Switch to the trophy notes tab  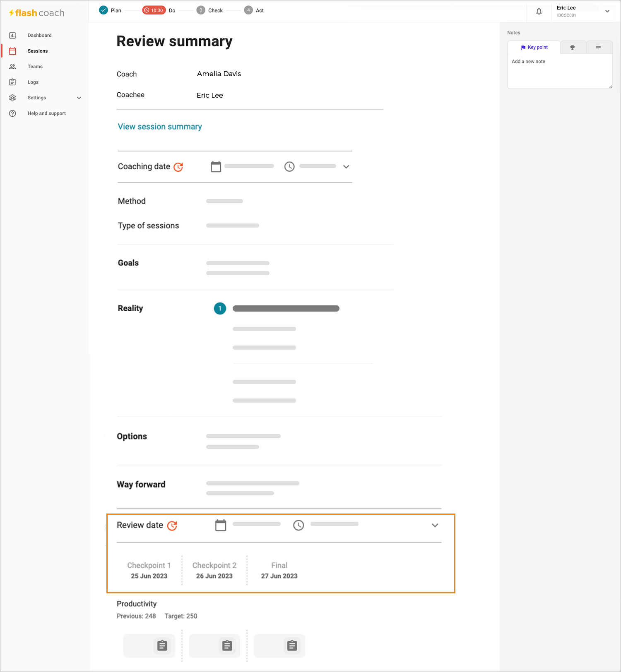pos(573,48)
